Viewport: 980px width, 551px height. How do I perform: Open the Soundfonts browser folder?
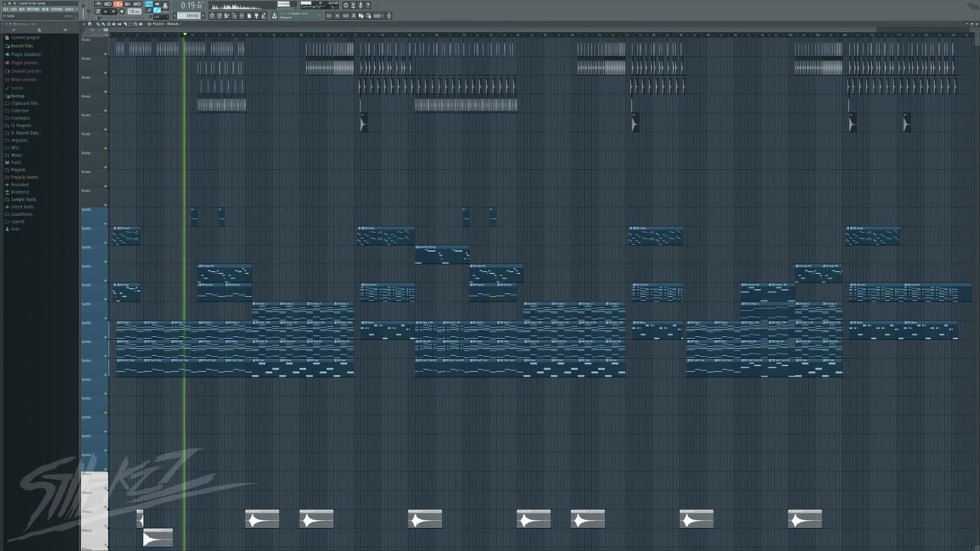tap(21, 214)
